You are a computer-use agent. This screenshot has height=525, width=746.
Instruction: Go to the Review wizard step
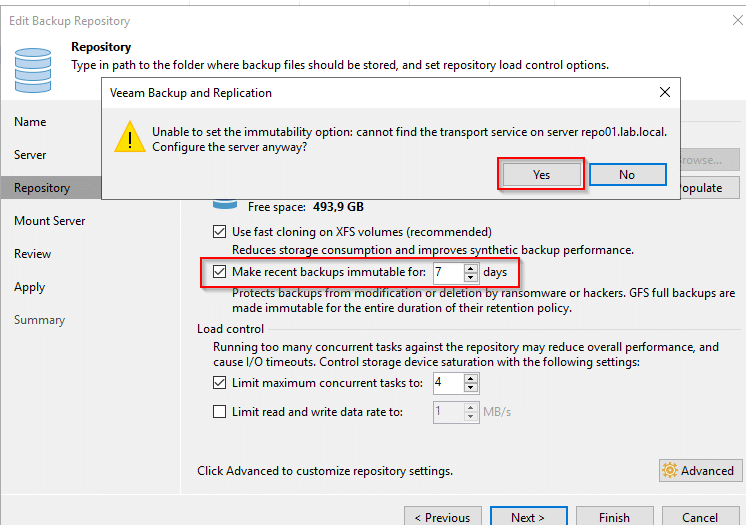(x=32, y=254)
